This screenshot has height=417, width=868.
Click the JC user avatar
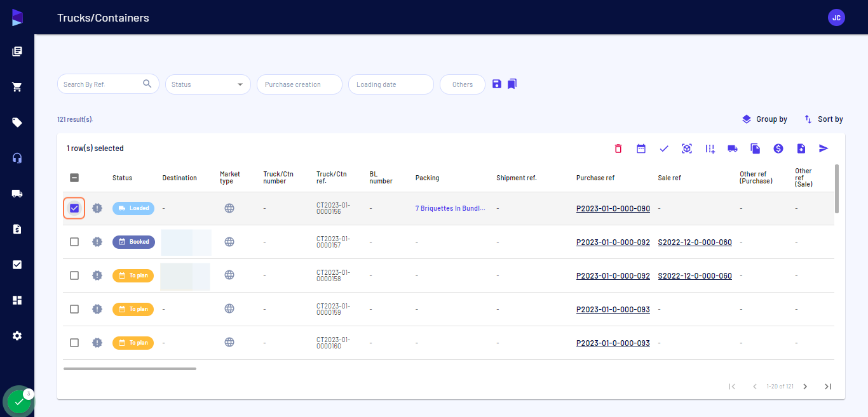coord(836,18)
